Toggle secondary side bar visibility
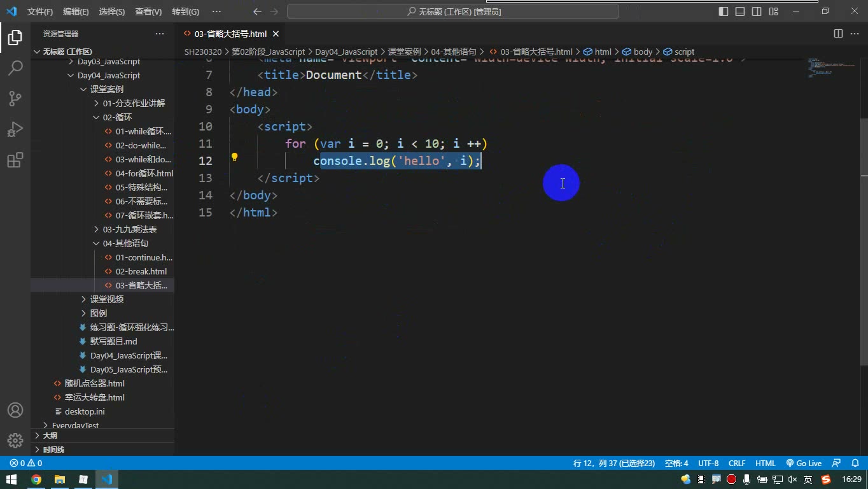Image resolution: width=868 pixels, height=489 pixels. 757,11
